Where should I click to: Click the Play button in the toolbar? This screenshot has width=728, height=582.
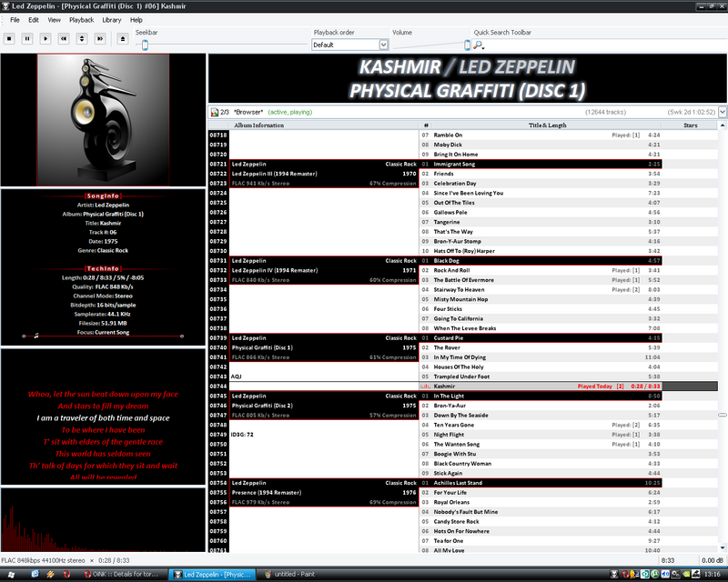click(45, 39)
